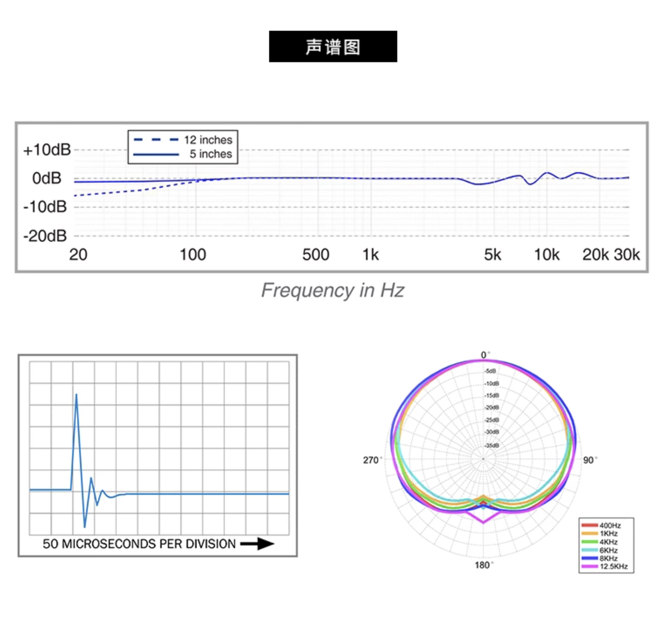Click the 180° marker on polar plot

483,565
